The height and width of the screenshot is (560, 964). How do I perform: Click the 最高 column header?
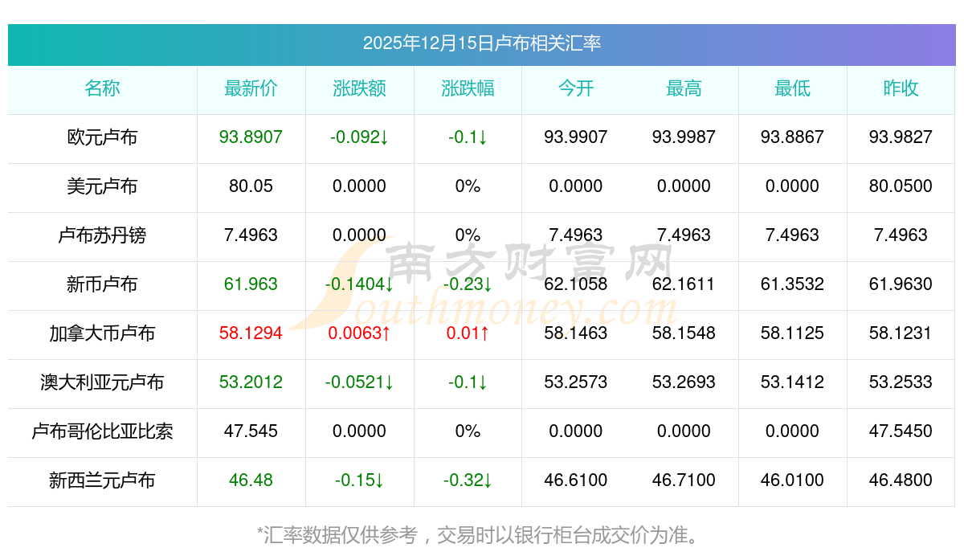[684, 89]
